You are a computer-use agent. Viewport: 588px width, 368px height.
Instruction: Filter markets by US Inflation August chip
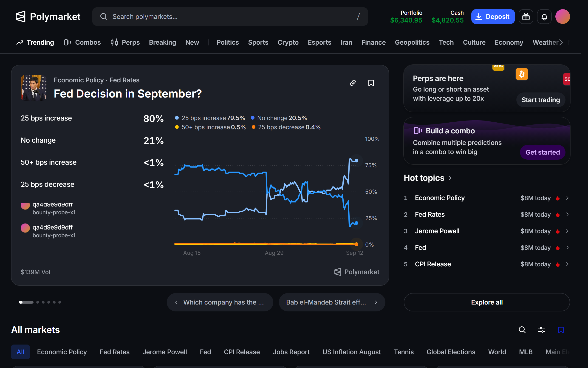[352, 352]
